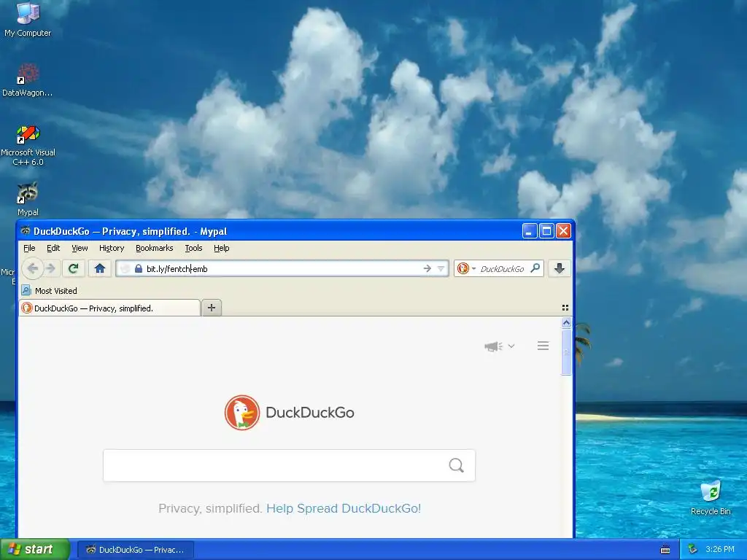The image size is (747, 560).
Task: Click the Mypal window title bar icon
Action: click(26, 231)
